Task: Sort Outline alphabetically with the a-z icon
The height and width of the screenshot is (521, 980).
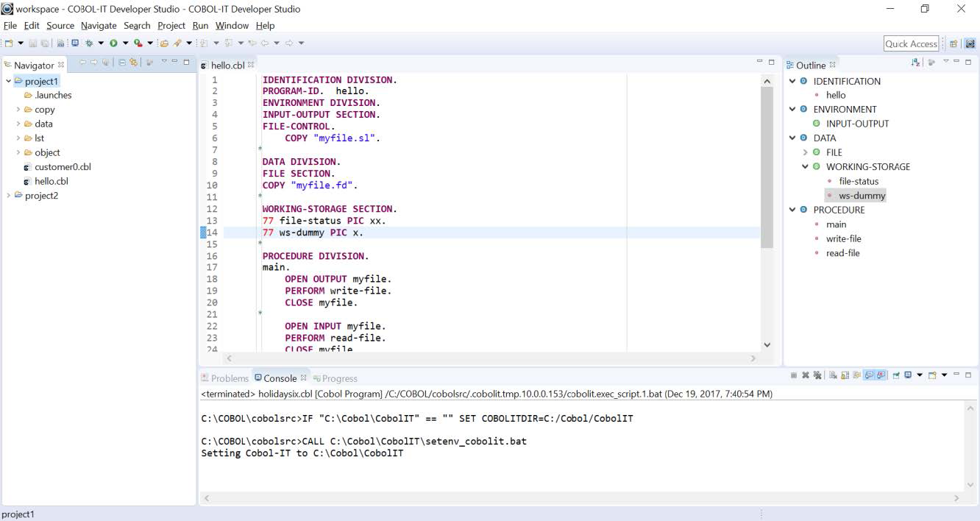Action: click(916, 63)
